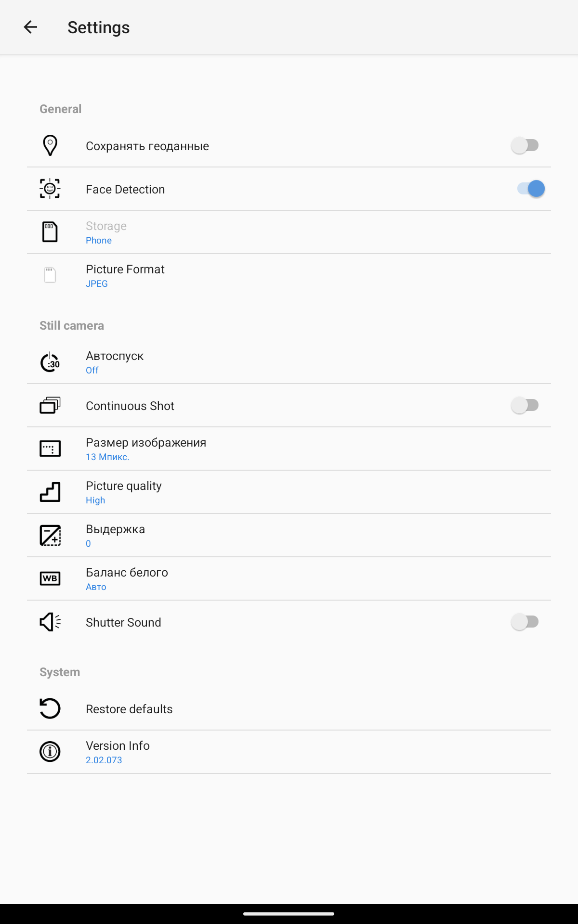Image resolution: width=578 pixels, height=924 pixels.
Task: Click the Continuous Shot stacked frames icon
Action: click(50, 405)
